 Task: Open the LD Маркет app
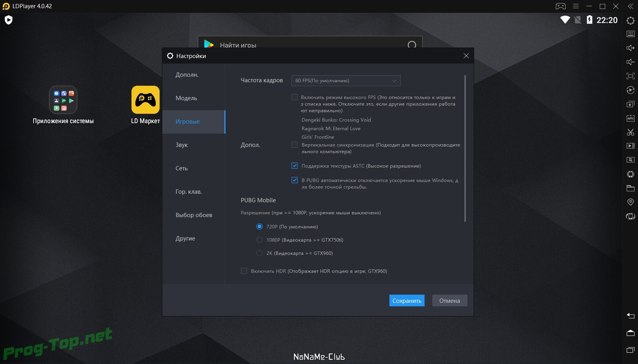point(146,105)
